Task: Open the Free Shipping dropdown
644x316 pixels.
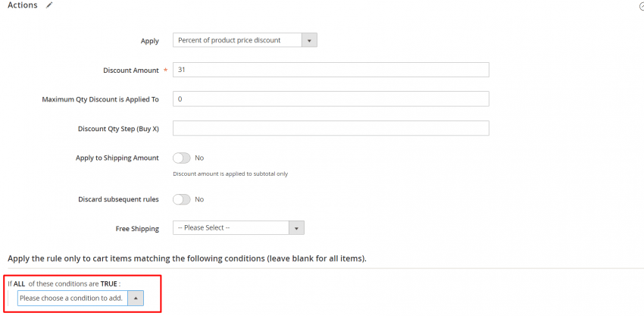Action: [239, 227]
